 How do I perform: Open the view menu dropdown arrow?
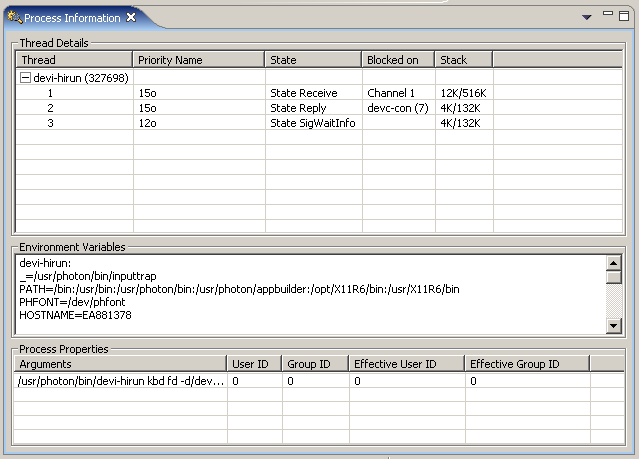pos(588,17)
